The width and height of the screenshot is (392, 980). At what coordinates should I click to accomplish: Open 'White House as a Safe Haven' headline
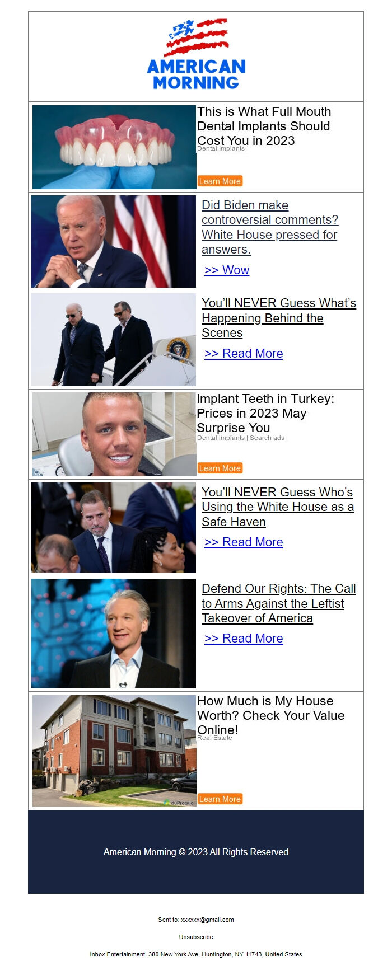[278, 507]
